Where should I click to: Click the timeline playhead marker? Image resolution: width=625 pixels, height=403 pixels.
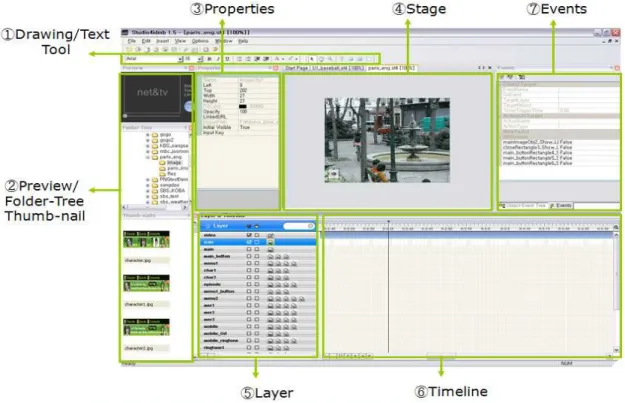(x=389, y=222)
